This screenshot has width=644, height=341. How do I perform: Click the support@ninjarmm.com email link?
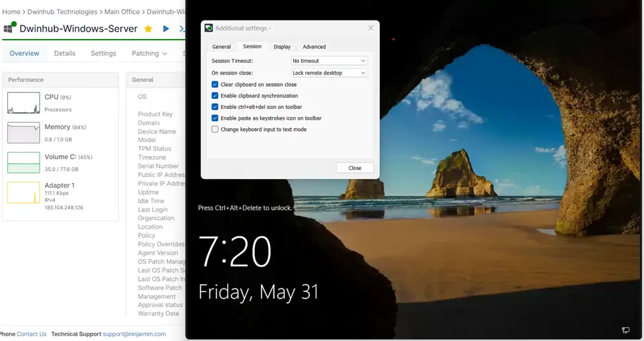134,334
